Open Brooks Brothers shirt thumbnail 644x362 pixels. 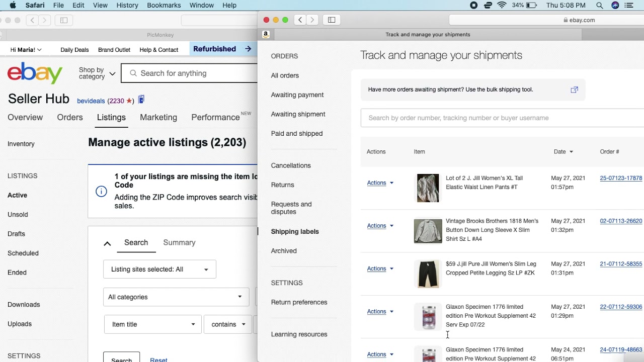[x=428, y=231]
